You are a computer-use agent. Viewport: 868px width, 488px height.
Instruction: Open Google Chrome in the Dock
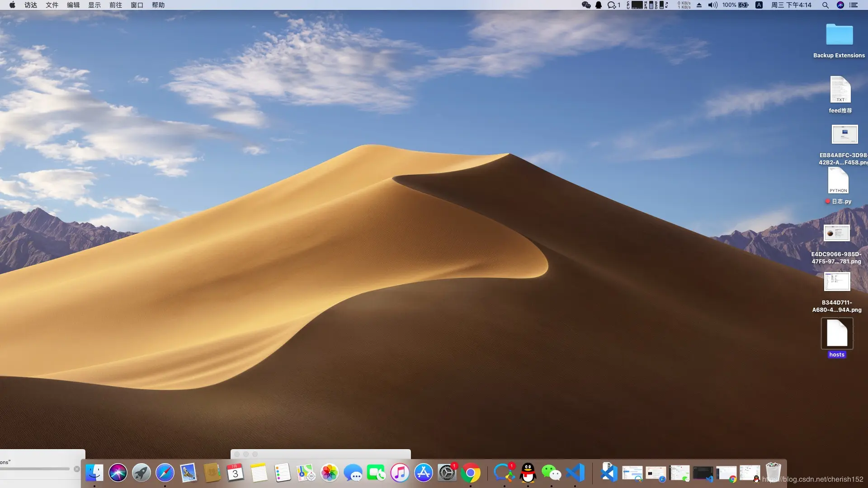click(471, 473)
